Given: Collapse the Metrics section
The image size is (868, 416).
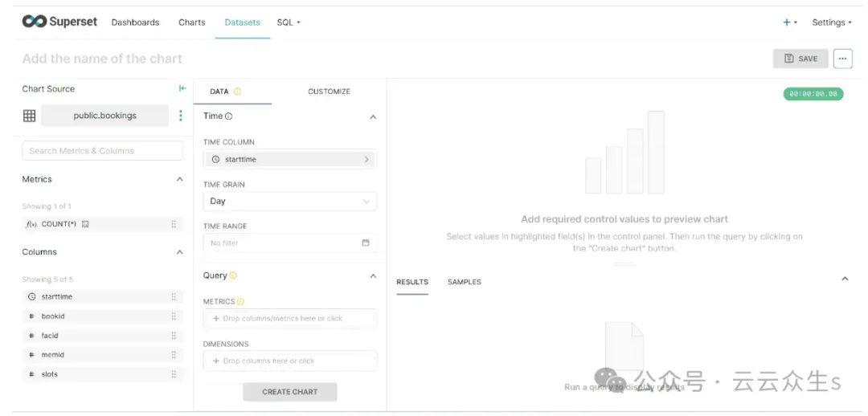Looking at the screenshot, I should click(x=179, y=179).
